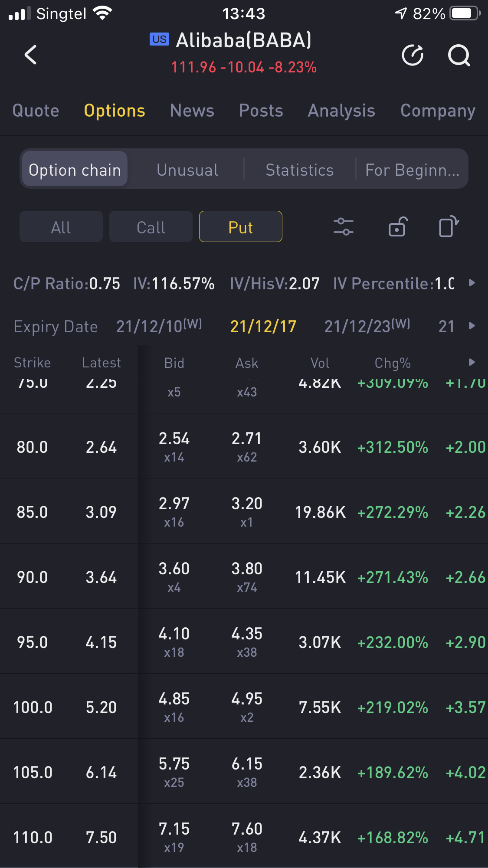Tap the rotate screen icon
The height and width of the screenshot is (868, 488).
449,226
